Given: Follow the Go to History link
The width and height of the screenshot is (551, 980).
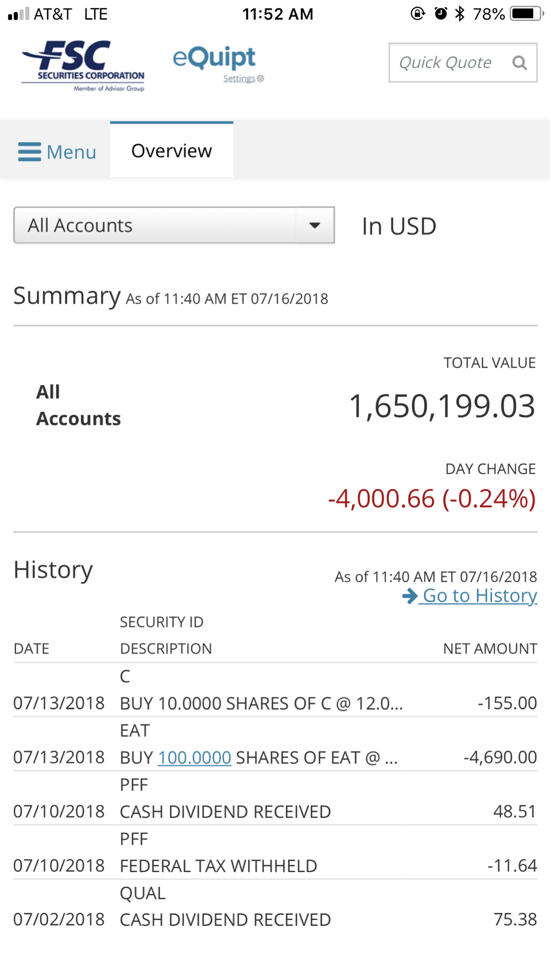Looking at the screenshot, I should pos(479,596).
